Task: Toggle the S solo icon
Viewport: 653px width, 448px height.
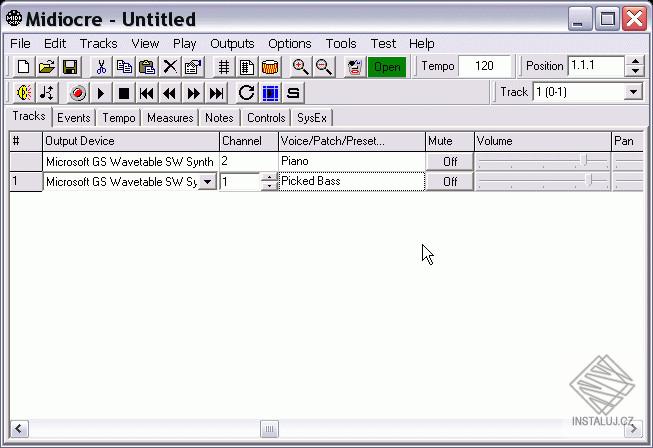Action: (x=293, y=92)
